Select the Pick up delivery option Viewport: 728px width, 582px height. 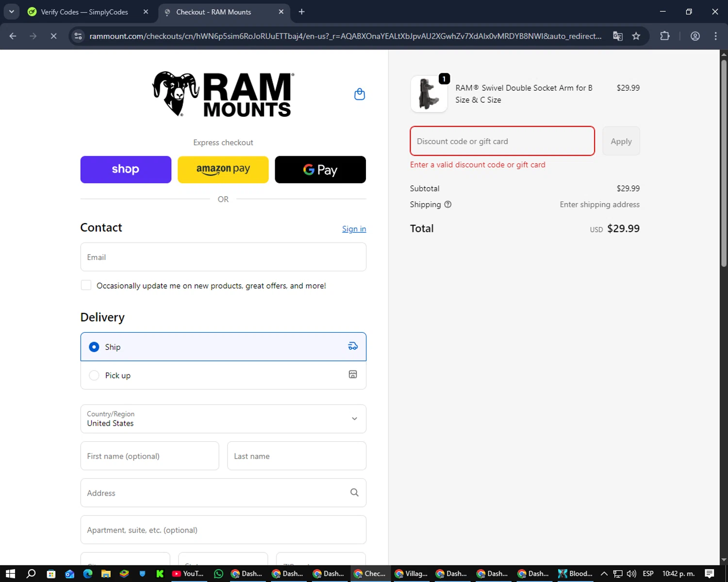223,375
